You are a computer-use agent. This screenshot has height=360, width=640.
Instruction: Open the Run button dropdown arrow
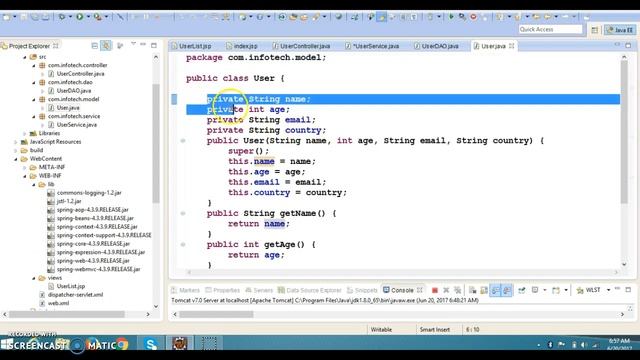click(88, 17)
